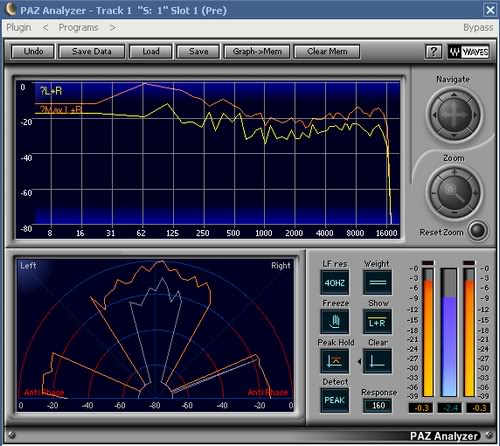Zoom in horizontally with right plus
This screenshot has height=446, width=500.
[475, 193]
